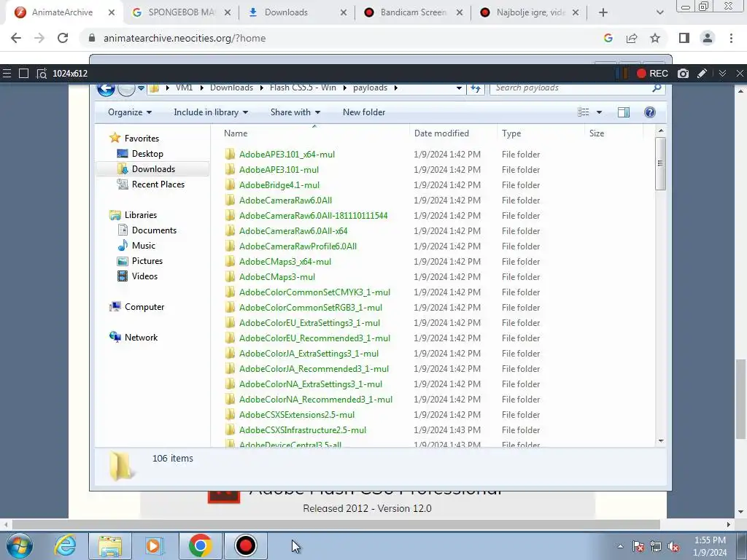Image resolution: width=747 pixels, height=560 pixels.
Task: Open a new browser tab
Action: [603, 12]
